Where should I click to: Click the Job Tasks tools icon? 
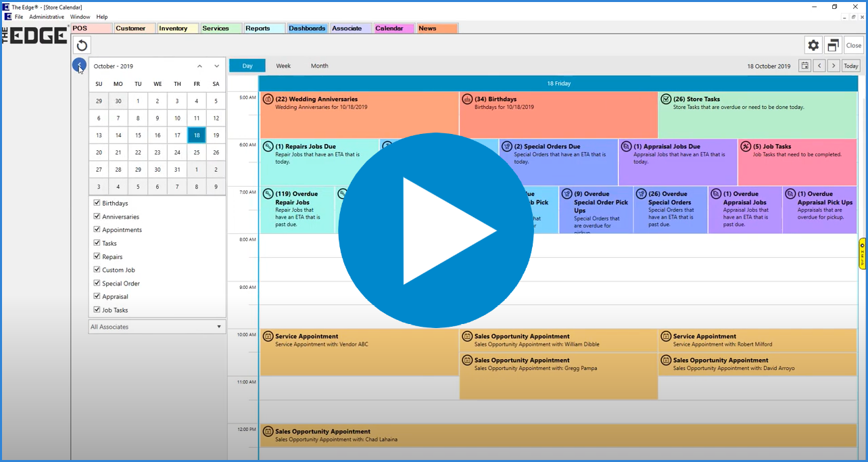pyautogui.click(x=746, y=147)
